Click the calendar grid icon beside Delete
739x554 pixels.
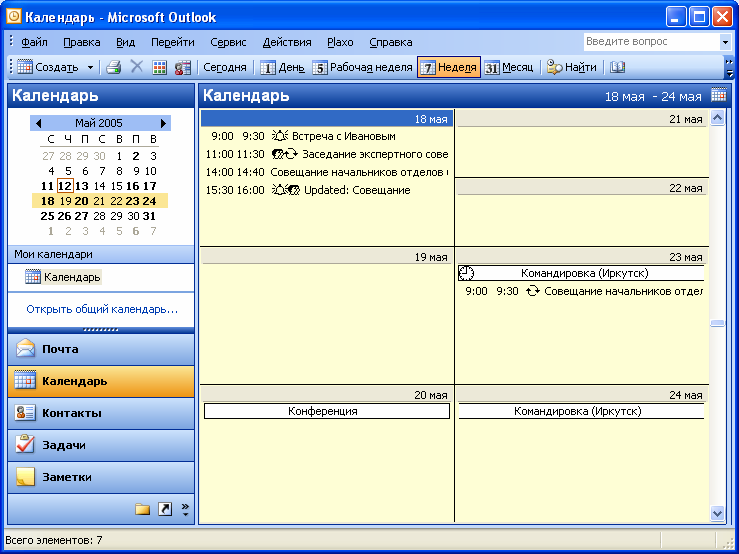pos(160,67)
